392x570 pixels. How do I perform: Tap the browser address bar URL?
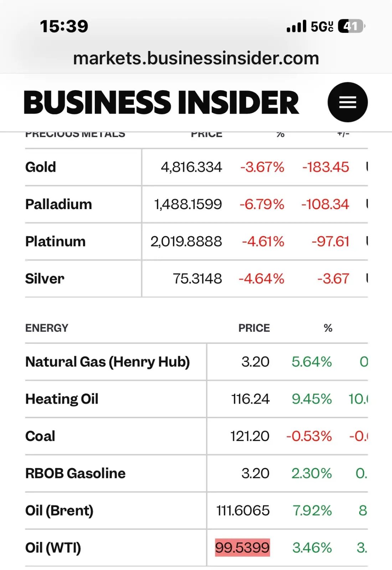click(x=196, y=58)
